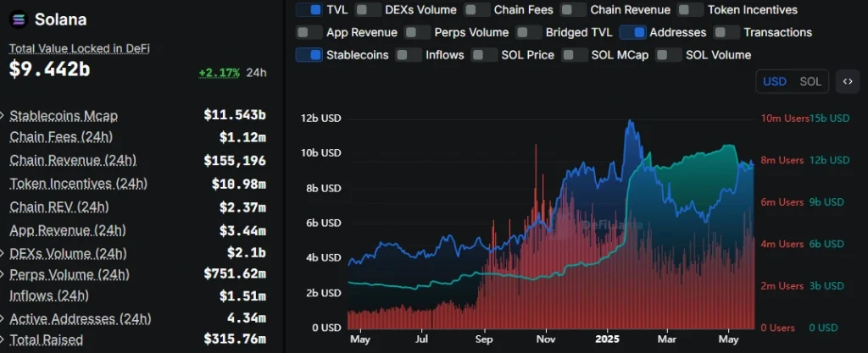Expand the Total Raised row
Screen dimensions: 868x353
(133, 339)
